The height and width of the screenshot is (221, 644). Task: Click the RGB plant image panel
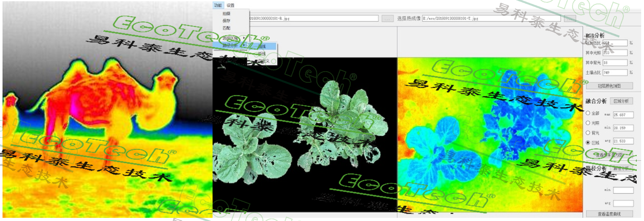click(305, 135)
